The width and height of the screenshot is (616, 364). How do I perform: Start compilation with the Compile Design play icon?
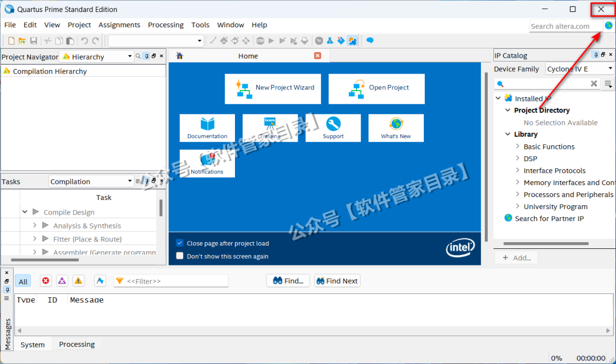[x=36, y=211]
